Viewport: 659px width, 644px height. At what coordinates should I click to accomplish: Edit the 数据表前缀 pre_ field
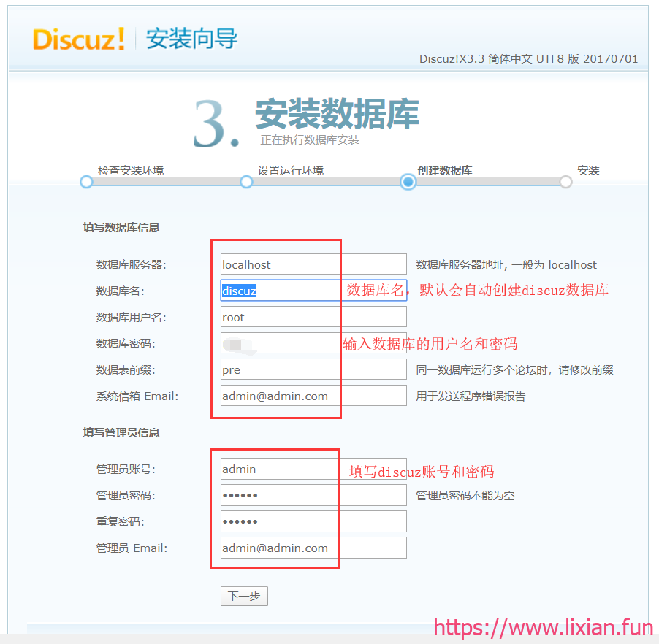[x=313, y=369]
